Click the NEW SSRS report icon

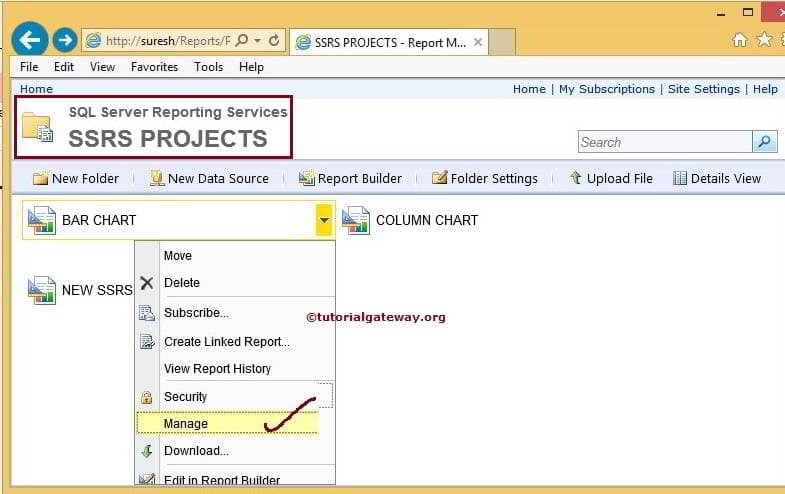[x=42, y=290]
